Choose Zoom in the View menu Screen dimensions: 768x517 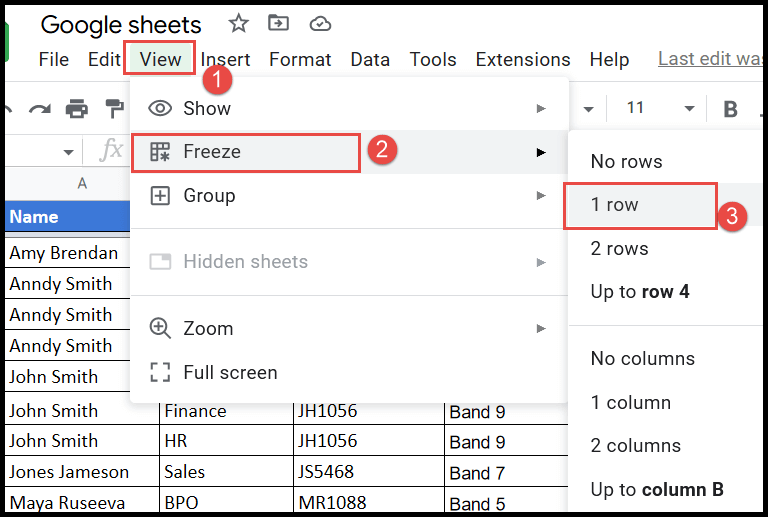click(349, 328)
